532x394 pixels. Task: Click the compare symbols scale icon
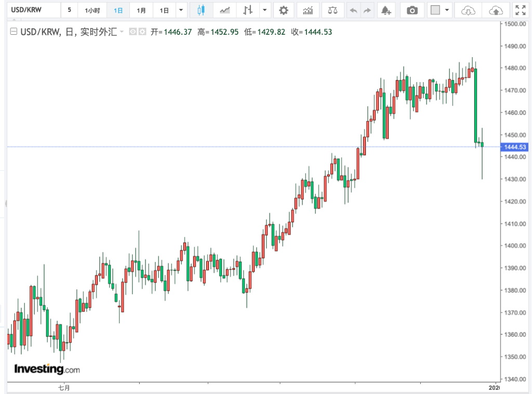pos(332,10)
